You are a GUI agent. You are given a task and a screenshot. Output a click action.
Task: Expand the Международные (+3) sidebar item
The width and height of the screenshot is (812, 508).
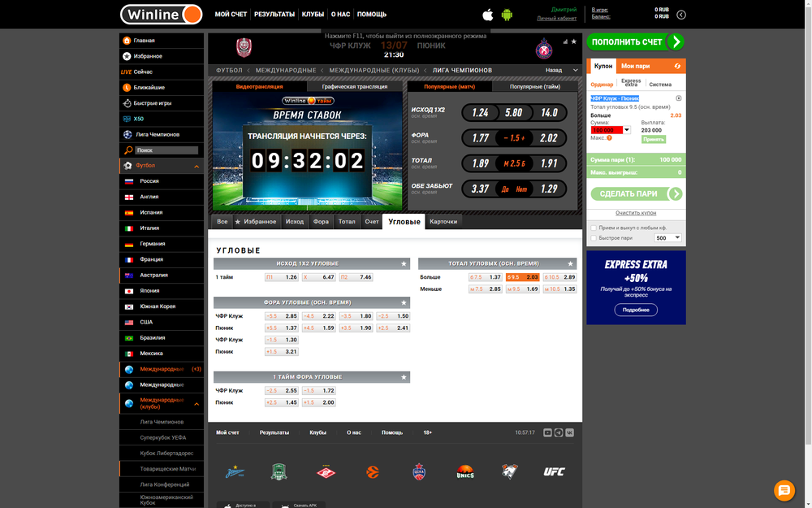(x=162, y=370)
